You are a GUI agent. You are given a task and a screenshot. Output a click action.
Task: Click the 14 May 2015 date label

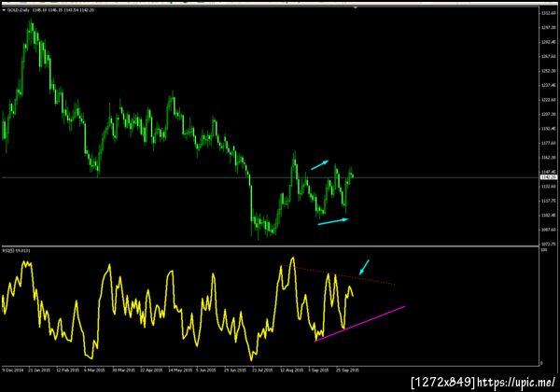180,371
